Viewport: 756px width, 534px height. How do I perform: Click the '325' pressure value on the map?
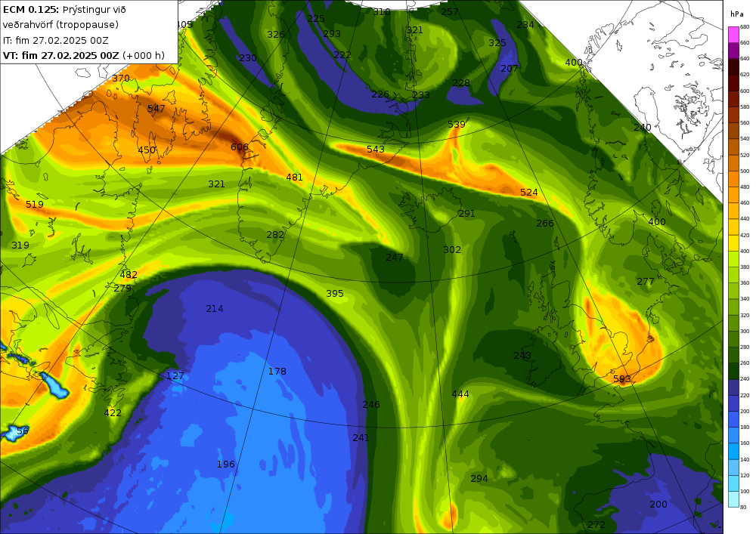[497, 43]
